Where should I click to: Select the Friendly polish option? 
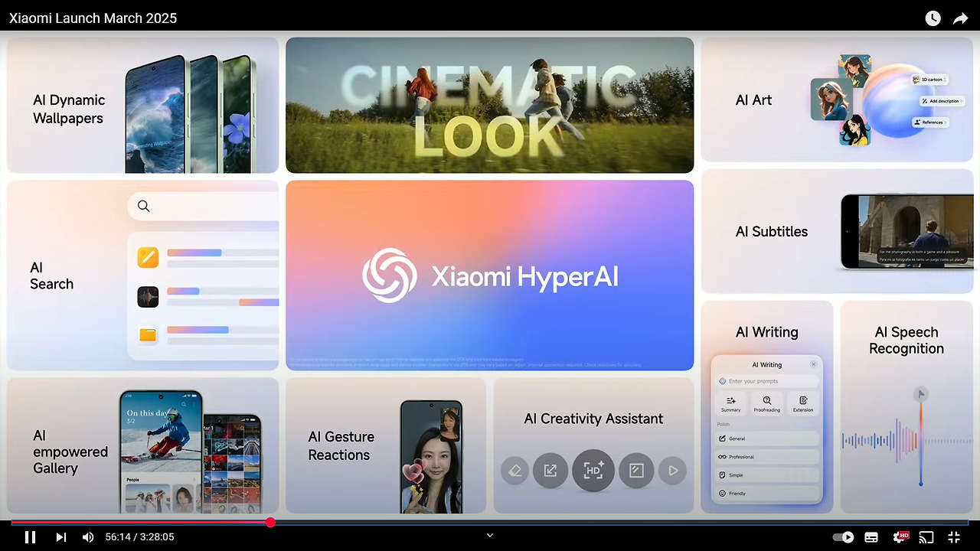click(766, 494)
